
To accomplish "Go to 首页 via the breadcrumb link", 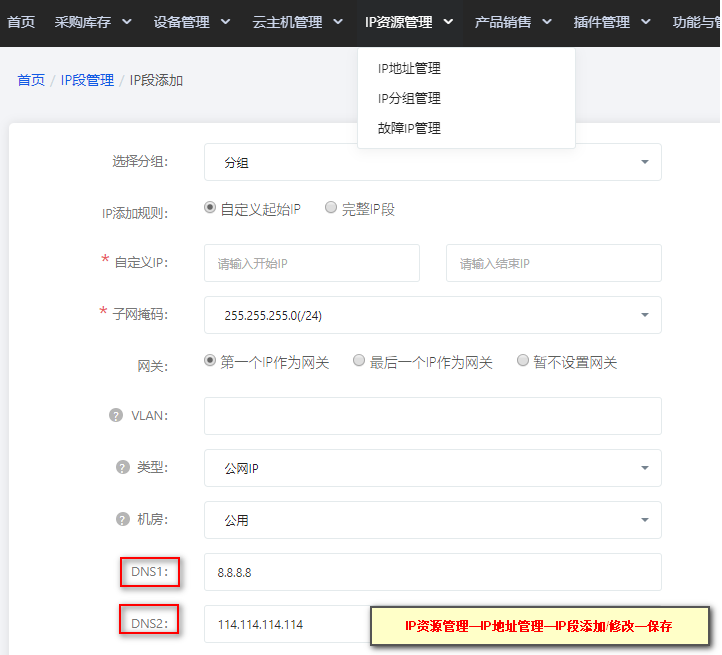I will coord(31,80).
